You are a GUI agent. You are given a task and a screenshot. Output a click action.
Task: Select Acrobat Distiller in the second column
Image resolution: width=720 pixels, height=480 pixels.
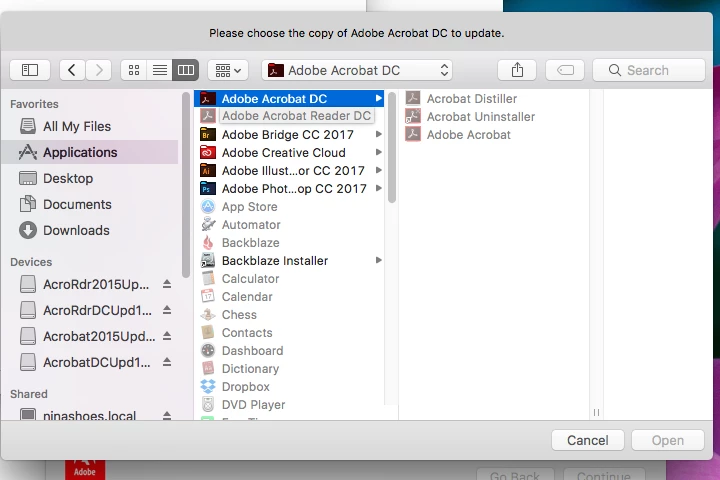(x=495, y=98)
